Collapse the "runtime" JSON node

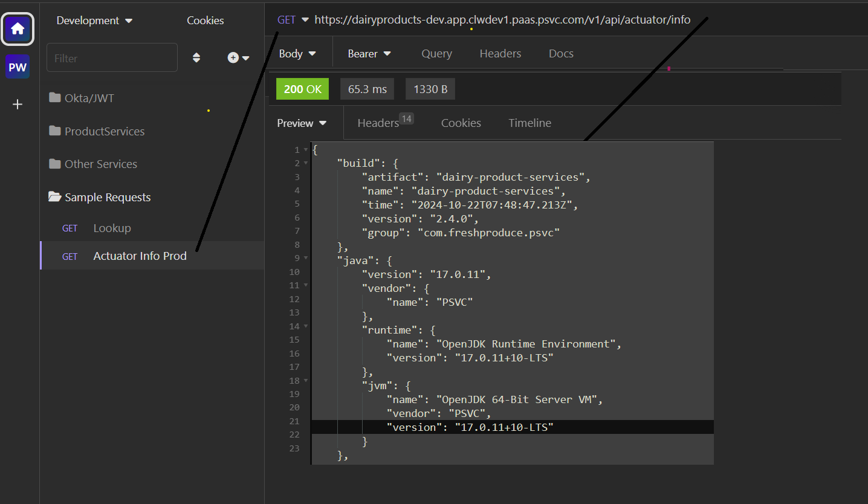click(x=306, y=327)
